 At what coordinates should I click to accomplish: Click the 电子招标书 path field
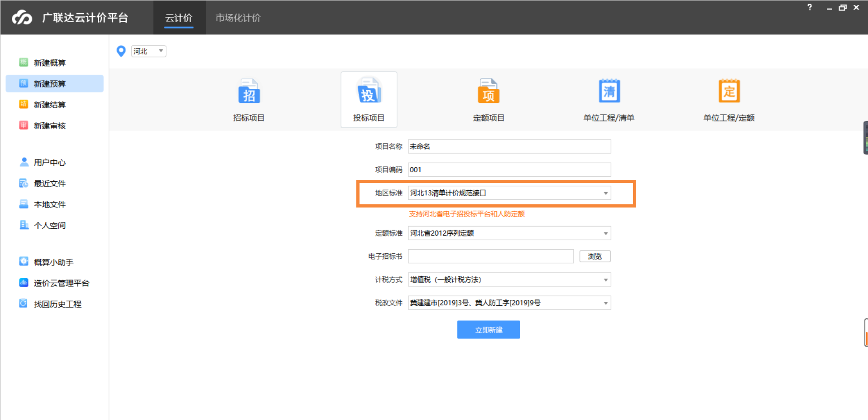point(491,256)
